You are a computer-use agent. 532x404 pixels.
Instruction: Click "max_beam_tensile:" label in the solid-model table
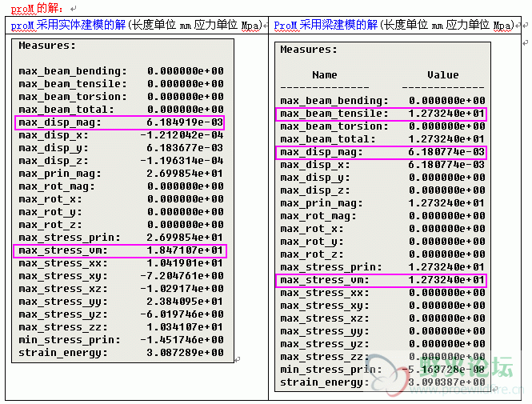pyautogui.click(x=73, y=84)
